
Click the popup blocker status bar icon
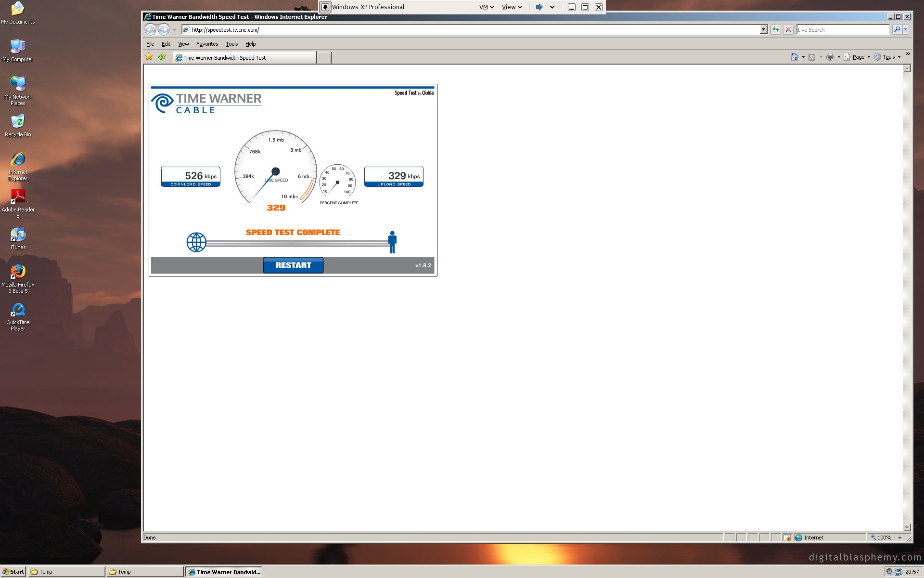click(x=787, y=538)
